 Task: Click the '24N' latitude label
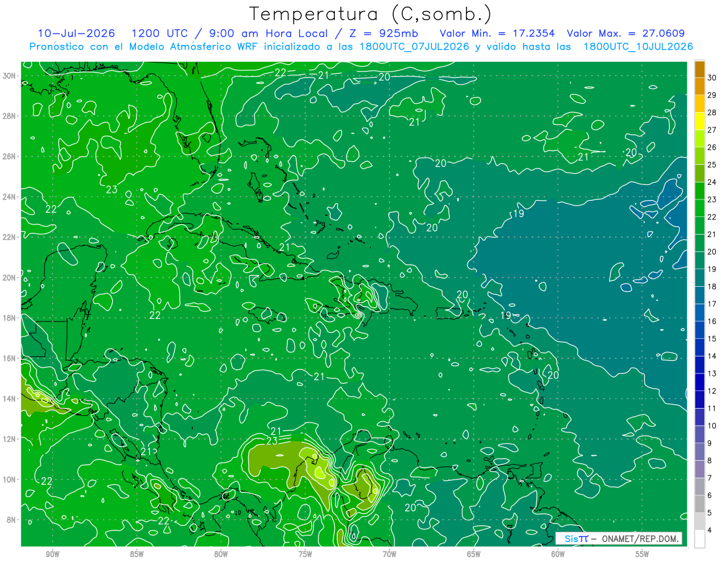[10, 197]
